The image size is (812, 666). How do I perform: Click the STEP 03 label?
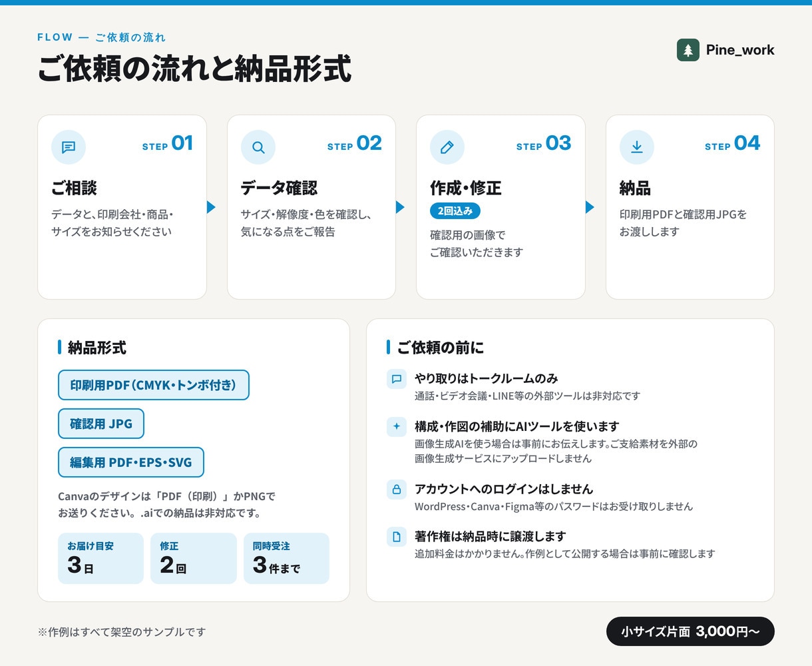(x=544, y=143)
